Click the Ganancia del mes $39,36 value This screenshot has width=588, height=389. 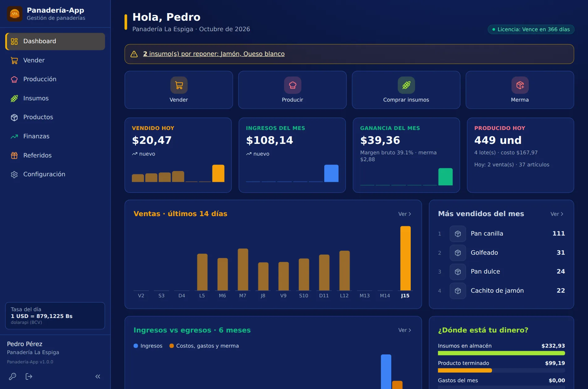pyautogui.click(x=380, y=140)
